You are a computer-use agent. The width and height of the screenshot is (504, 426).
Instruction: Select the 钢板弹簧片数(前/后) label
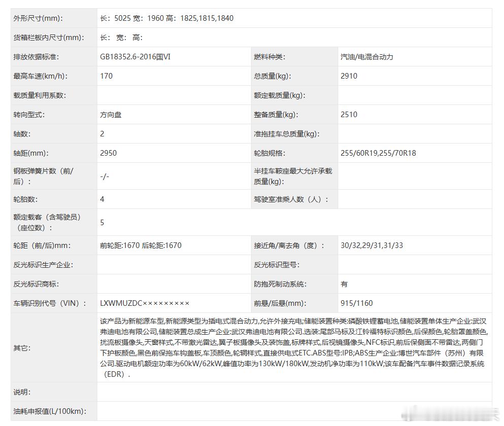point(44,176)
